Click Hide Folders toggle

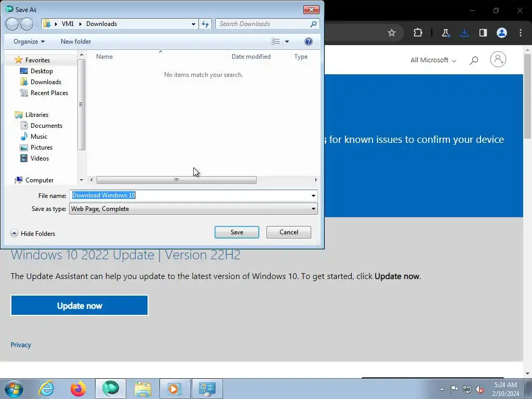[33, 233]
